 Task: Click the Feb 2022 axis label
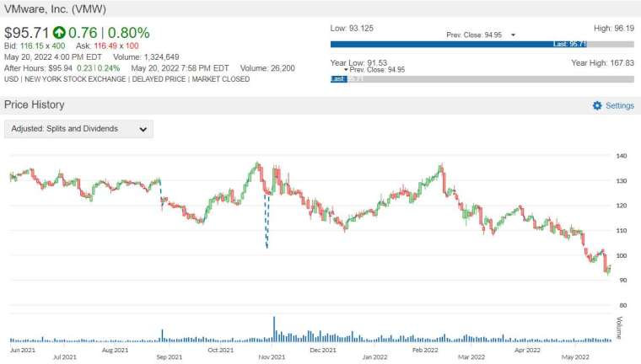coord(425,351)
